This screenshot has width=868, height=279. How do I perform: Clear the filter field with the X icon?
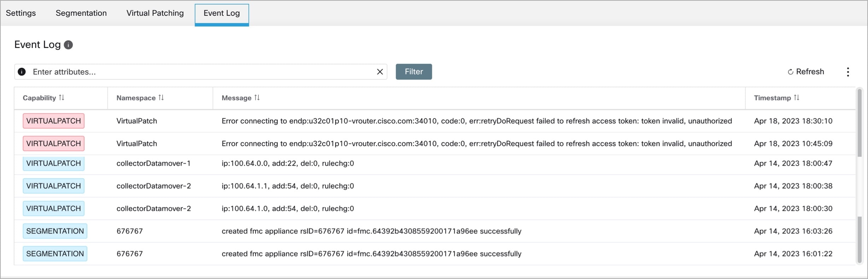(x=380, y=72)
